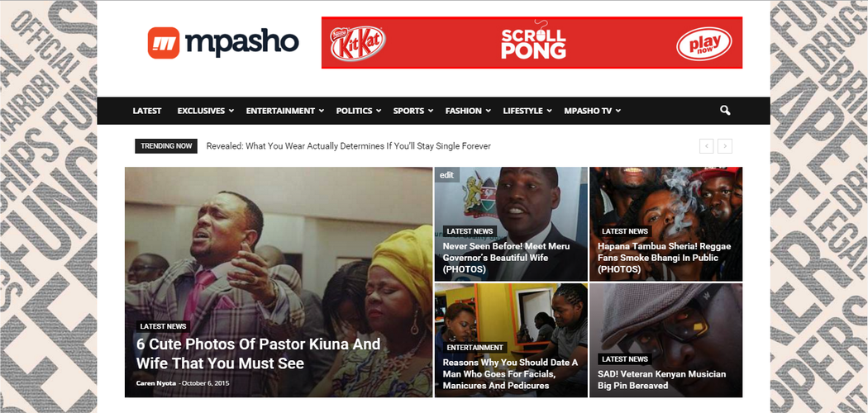This screenshot has height=413, width=868.
Task: Expand the Entertainment dropdown
Action: click(284, 111)
